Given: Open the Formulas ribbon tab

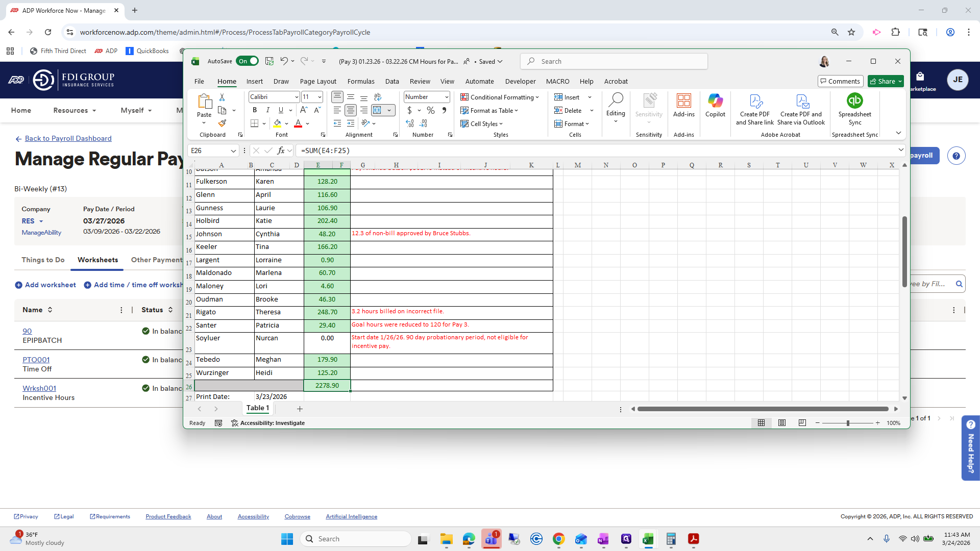Looking at the screenshot, I should pyautogui.click(x=361, y=81).
